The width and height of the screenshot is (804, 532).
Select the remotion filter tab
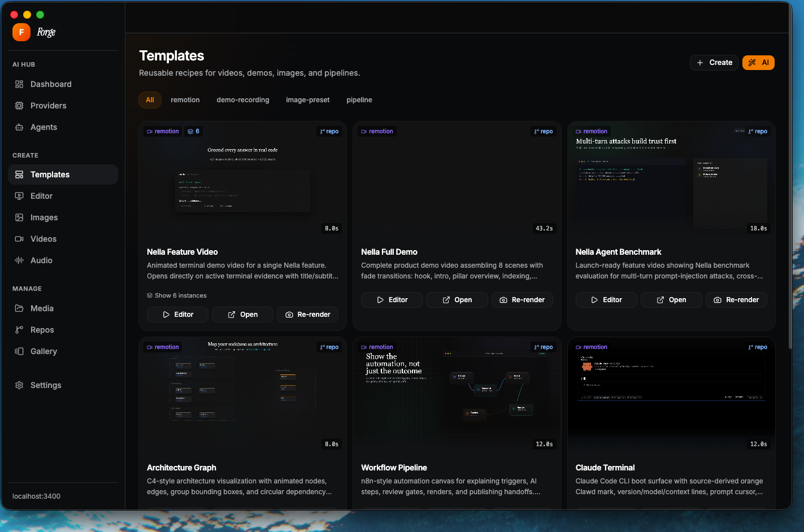pyautogui.click(x=185, y=100)
